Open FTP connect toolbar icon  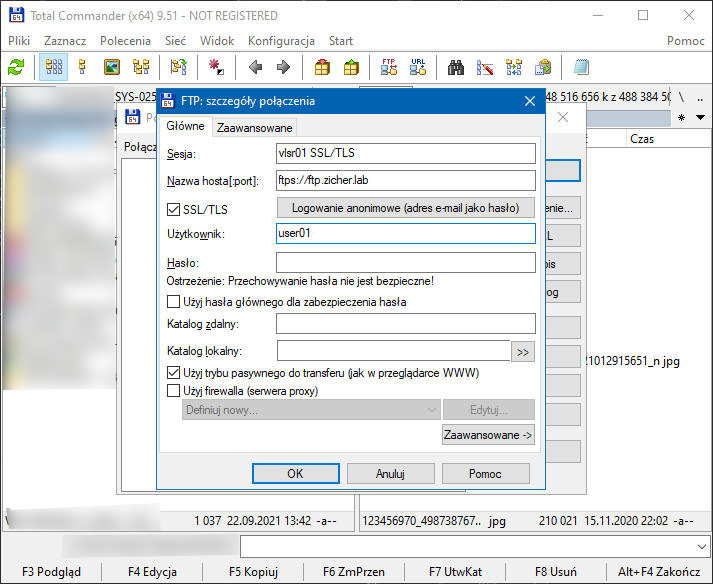[389, 67]
